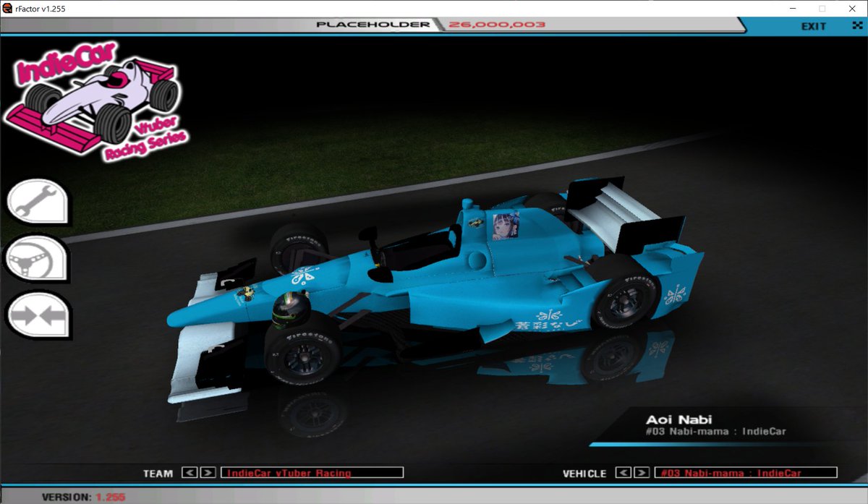Click the PLACEHOLDER player name label
The height and width of the screenshot is (504, 868).
point(373,25)
